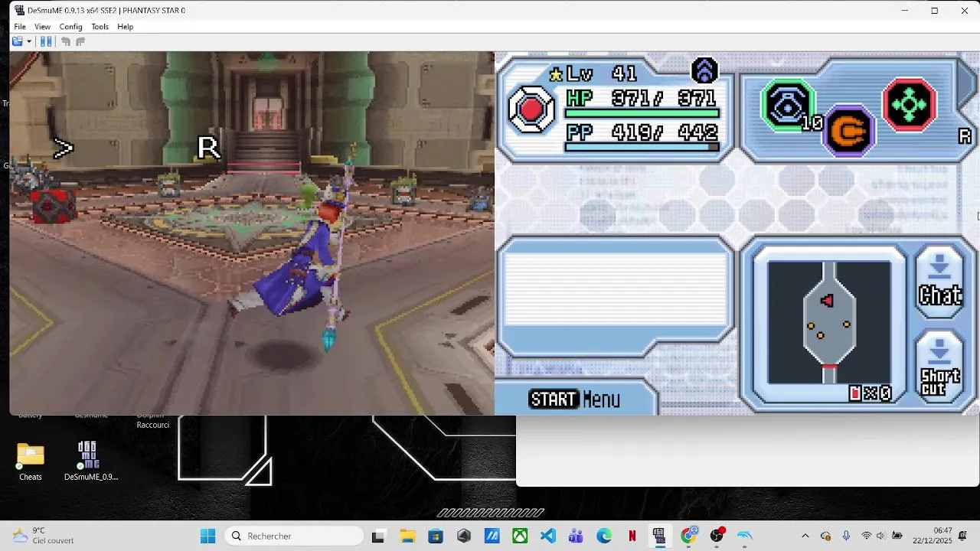Tap the START Menu label
This screenshot has width=980, height=551.
[x=575, y=399]
